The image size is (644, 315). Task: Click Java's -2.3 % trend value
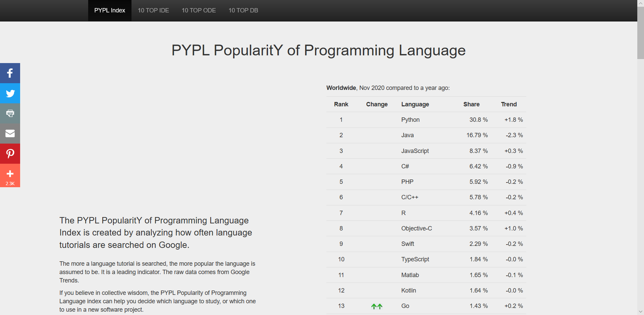(514, 135)
